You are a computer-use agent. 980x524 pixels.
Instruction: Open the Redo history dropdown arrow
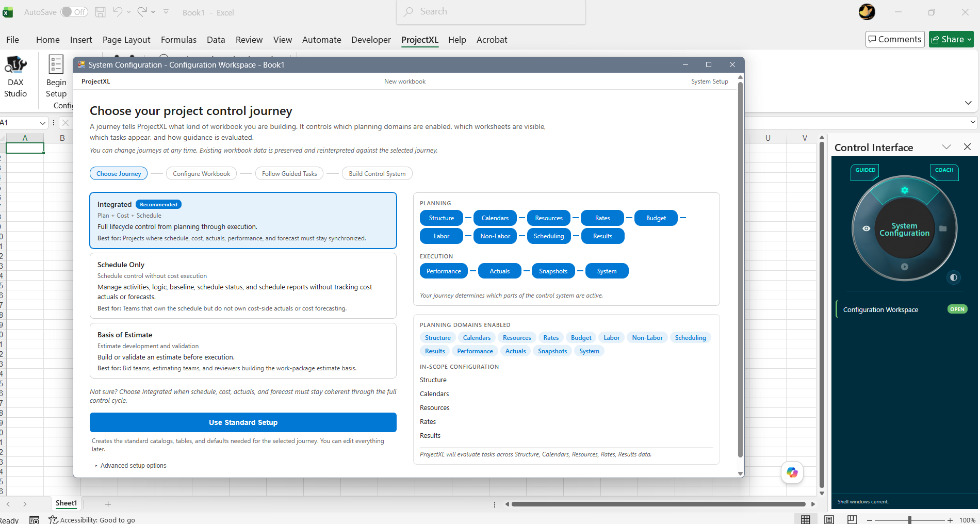pos(153,12)
